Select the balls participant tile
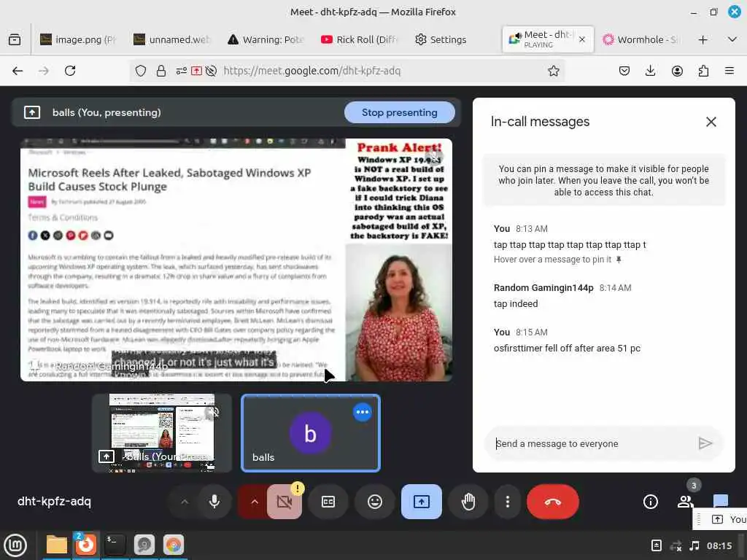Screen dimensions: 747x560 (311, 433)
